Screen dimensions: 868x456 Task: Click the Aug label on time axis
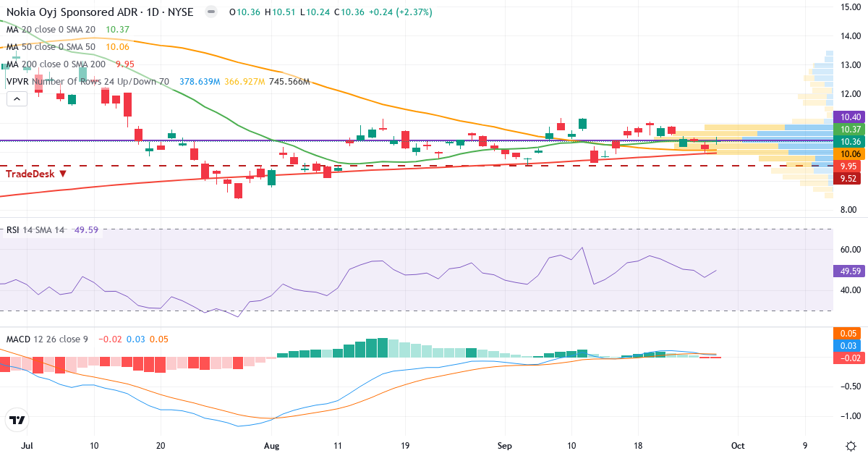tap(272, 447)
